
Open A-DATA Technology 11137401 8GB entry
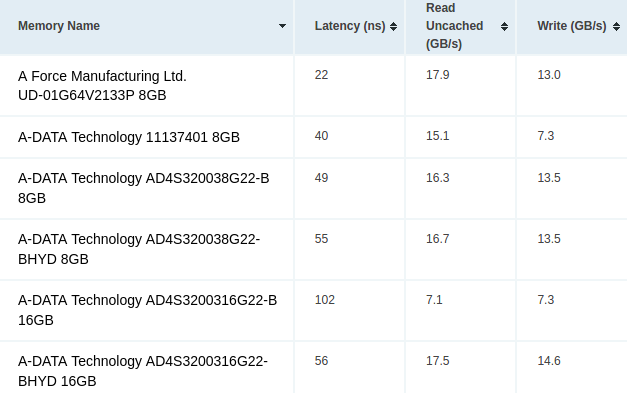129,137
